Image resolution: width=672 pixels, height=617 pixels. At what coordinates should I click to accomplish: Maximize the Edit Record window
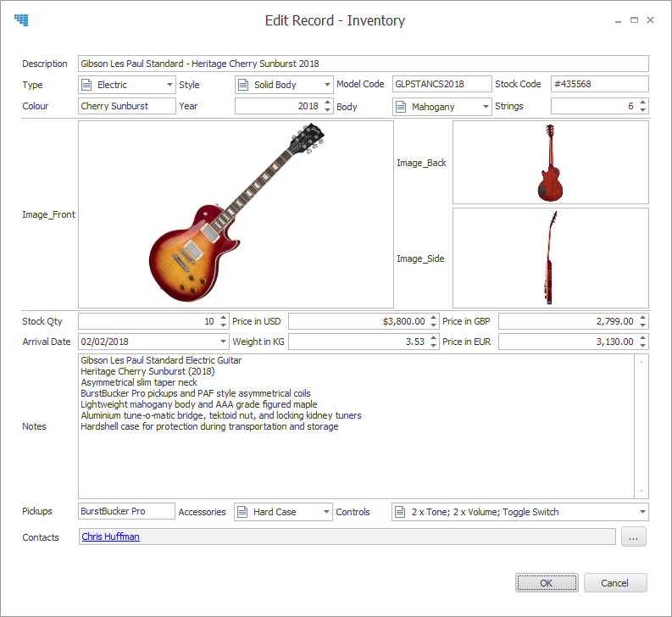[x=634, y=19]
